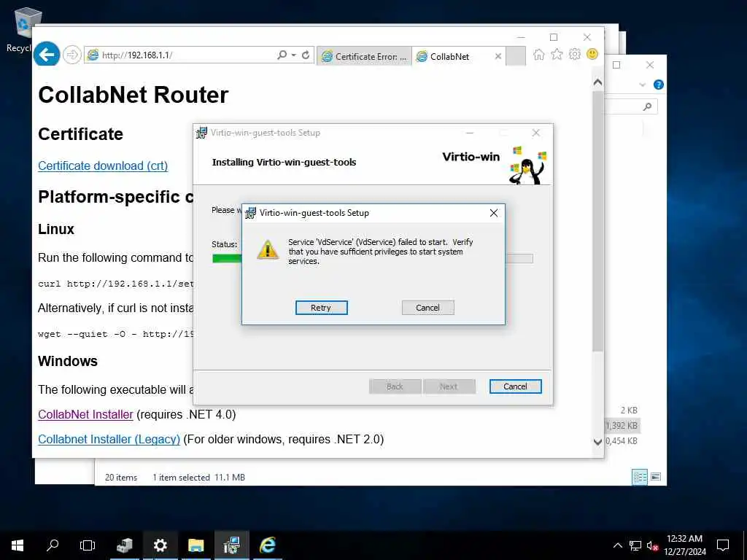Click the installation progress bar
The image size is (747, 560).
(x=372, y=259)
